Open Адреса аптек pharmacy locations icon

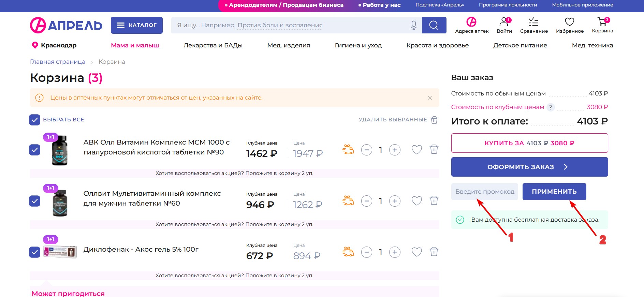[x=471, y=23]
